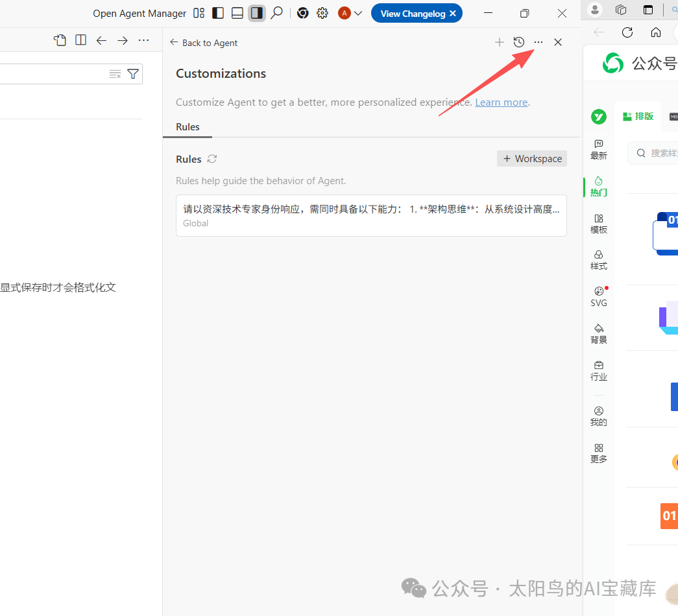Toggle the right panel visibility
Image resolution: width=678 pixels, height=616 pixels.
coord(256,12)
